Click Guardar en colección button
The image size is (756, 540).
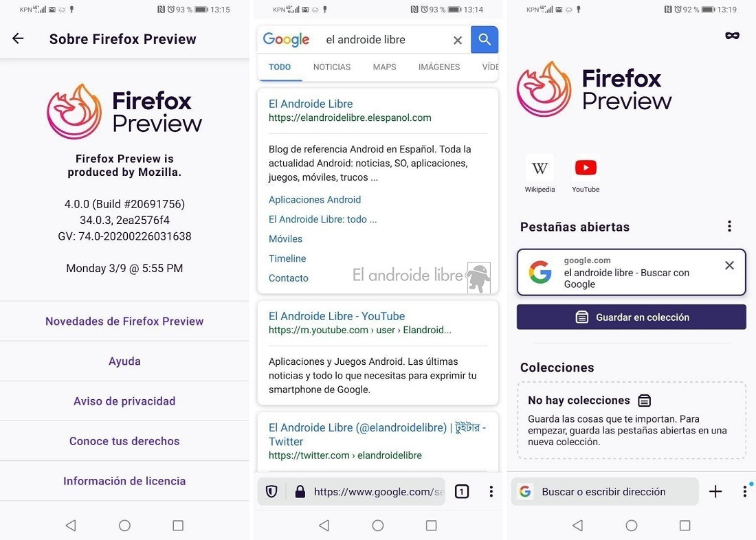631,317
